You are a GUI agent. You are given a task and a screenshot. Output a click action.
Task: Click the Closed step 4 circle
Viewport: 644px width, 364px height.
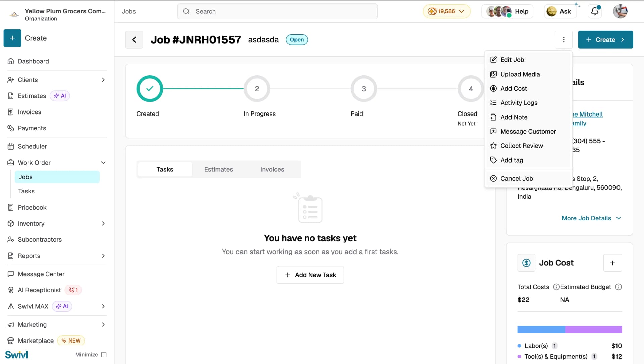tap(471, 89)
